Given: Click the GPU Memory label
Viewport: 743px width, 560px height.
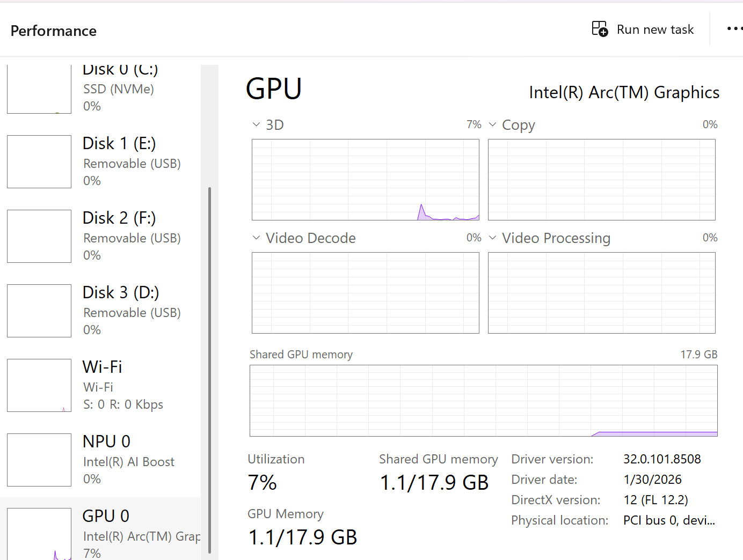Looking at the screenshot, I should coord(286,514).
